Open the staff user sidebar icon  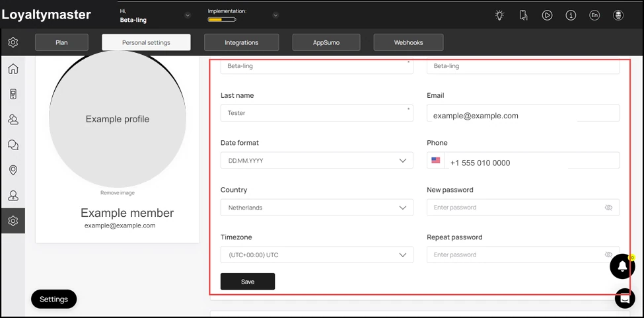pos(13,196)
